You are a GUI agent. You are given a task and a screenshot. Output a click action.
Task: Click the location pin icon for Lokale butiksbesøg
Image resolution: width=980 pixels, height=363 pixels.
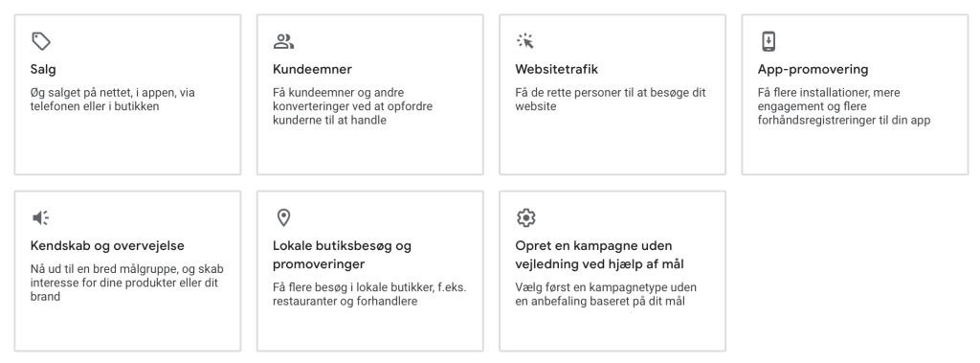pos(283,217)
